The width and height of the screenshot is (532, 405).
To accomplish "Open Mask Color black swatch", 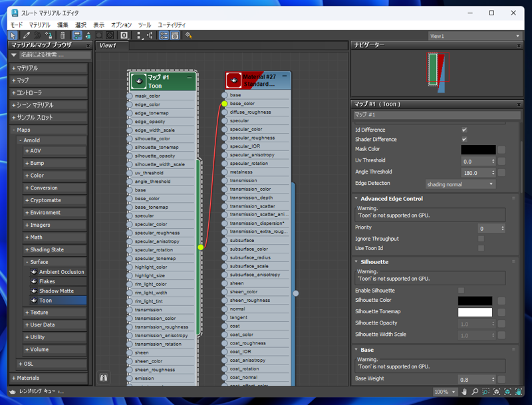I will click(478, 150).
